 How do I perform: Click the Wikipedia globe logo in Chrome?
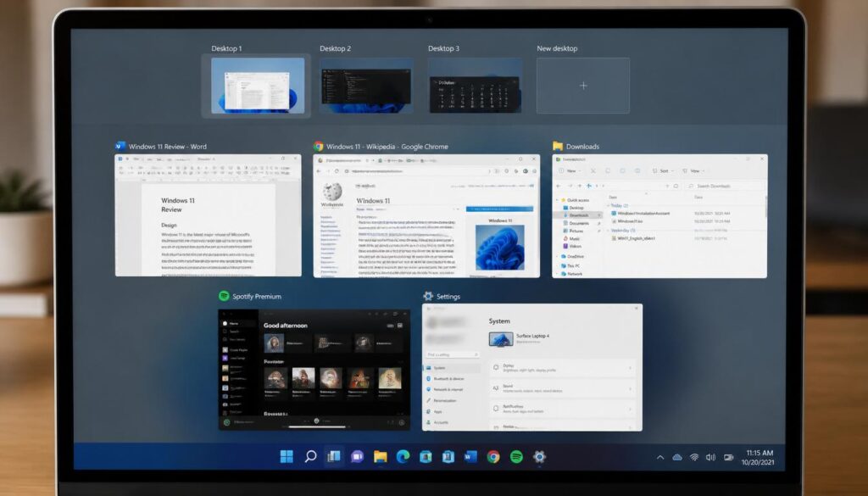click(332, 192)
